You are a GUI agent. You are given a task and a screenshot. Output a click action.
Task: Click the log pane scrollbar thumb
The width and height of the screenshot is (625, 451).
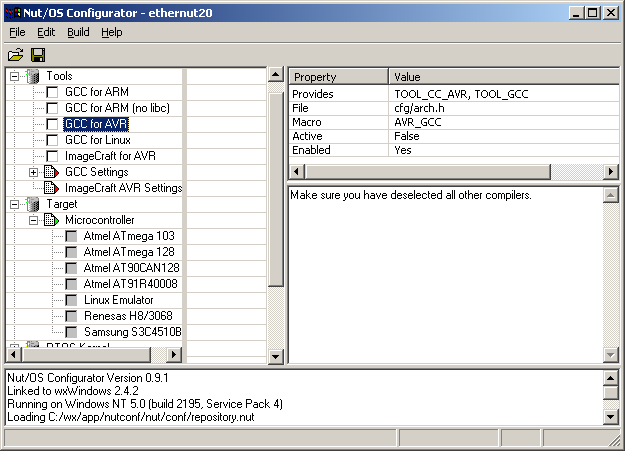pyautogui.click(x=611, y=392)
